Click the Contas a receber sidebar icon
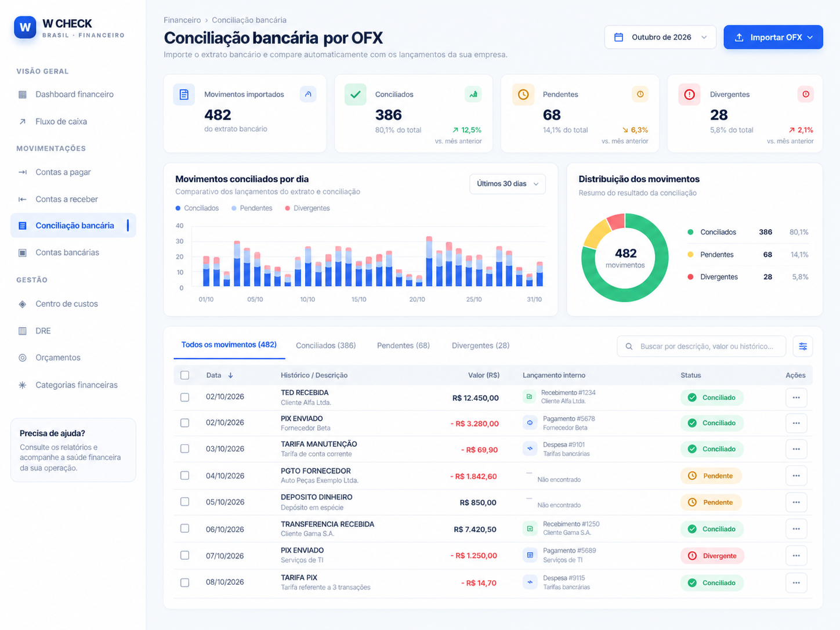840x630 pixels. point(23,200)
